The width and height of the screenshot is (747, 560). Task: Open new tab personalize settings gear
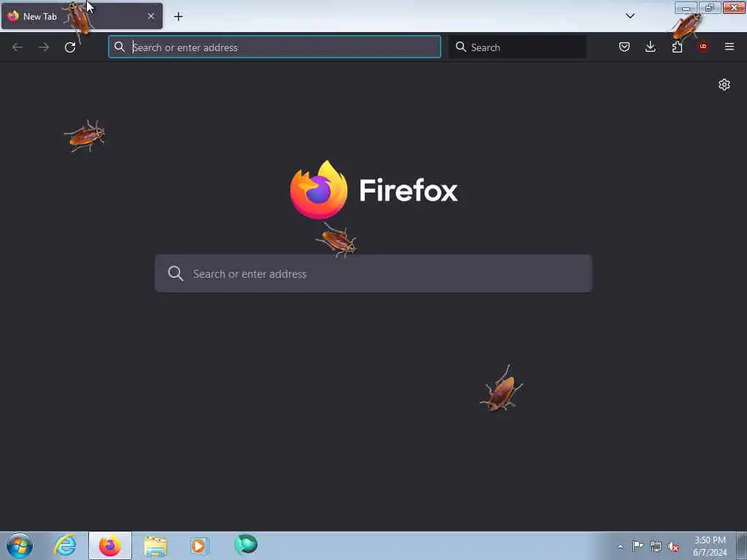pos(724,85)
